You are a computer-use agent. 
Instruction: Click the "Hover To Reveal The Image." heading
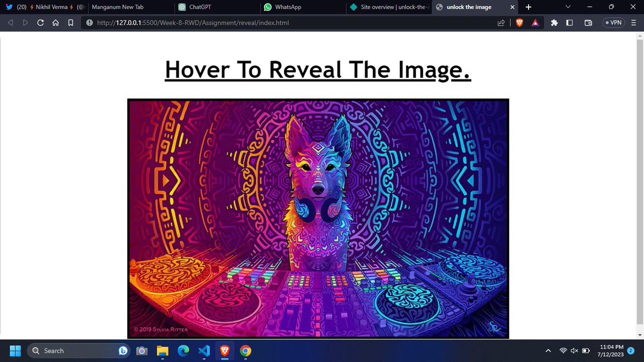click(x=318, y=70)
